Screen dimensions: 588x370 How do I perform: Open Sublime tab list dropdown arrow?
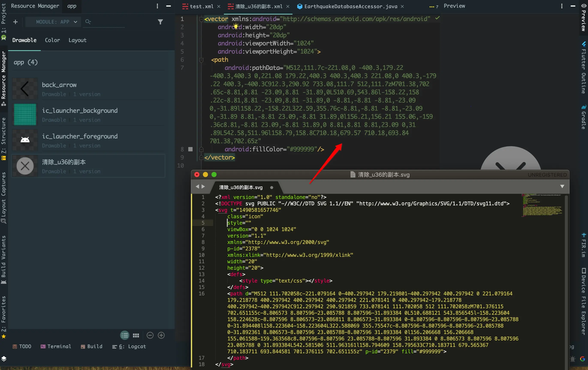[562, 187]
